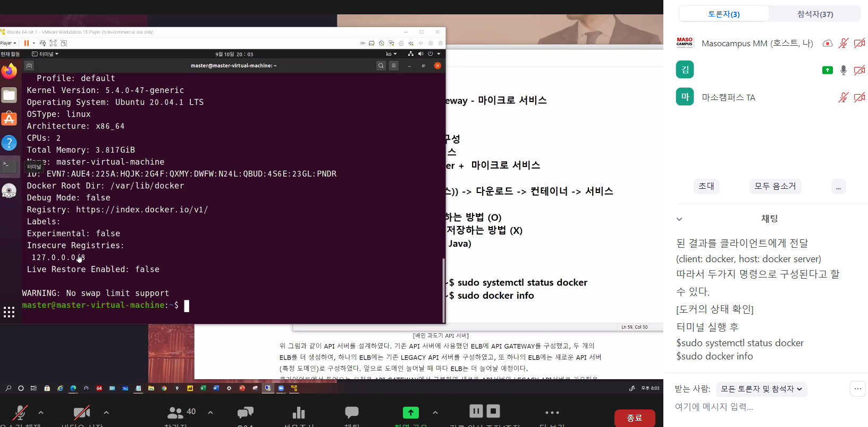Toggle microphone for 마소캠퍼스 TA participant

(843, 97)
